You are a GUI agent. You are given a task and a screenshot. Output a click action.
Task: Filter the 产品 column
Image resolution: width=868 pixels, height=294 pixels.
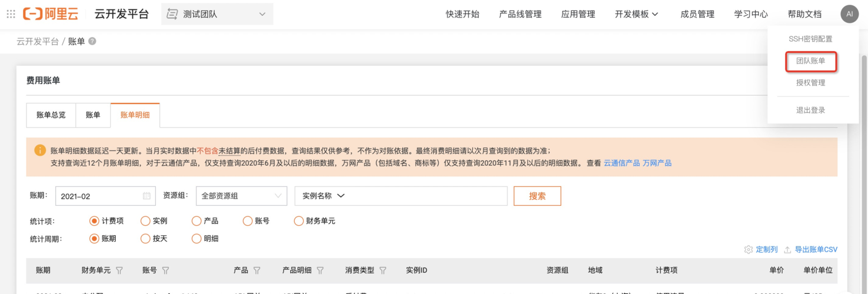pos(256,270)
